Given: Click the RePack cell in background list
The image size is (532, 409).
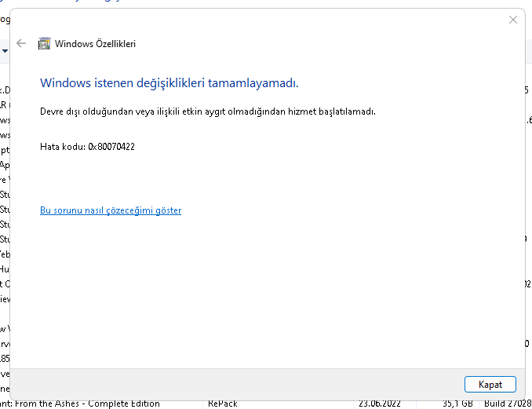Looking at the screenshot, I should tap(223, 404).
